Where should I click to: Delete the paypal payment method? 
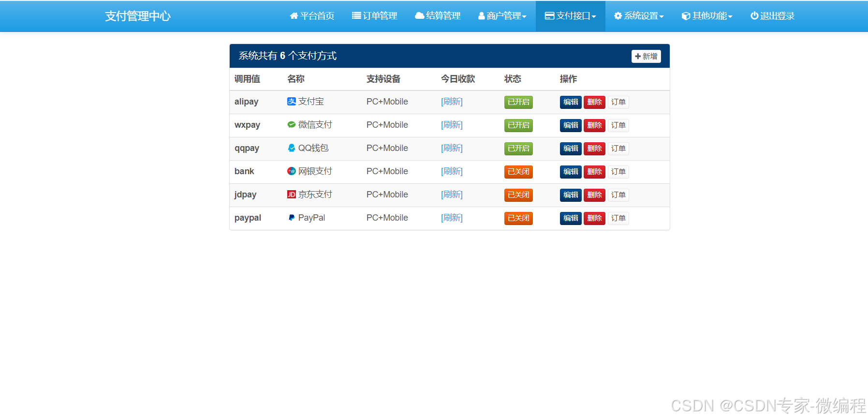[x=594, y=218]
